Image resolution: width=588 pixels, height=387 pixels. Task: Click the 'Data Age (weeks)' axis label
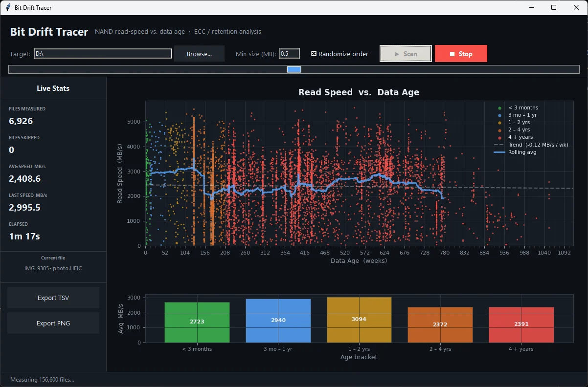[x=359, y=261]
